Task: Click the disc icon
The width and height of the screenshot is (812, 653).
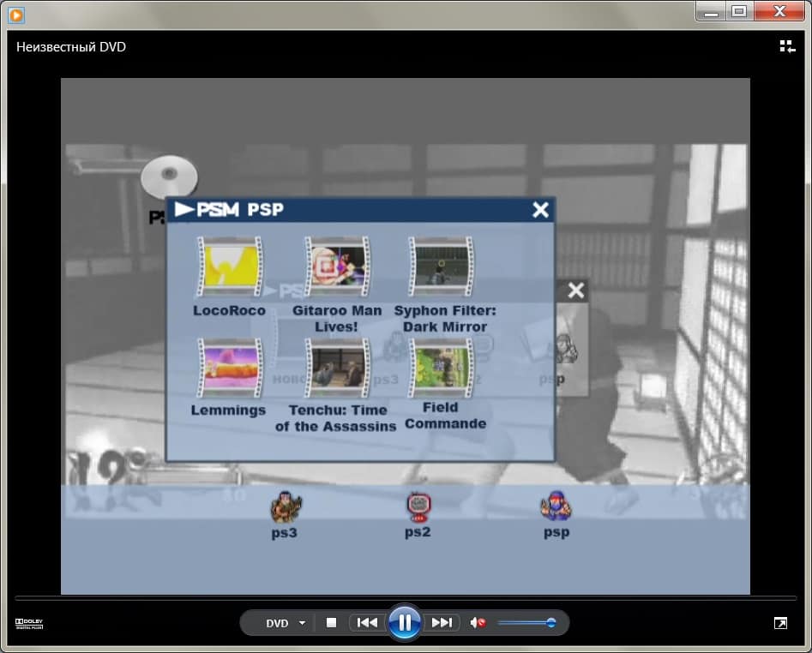Action: (169, 176)
